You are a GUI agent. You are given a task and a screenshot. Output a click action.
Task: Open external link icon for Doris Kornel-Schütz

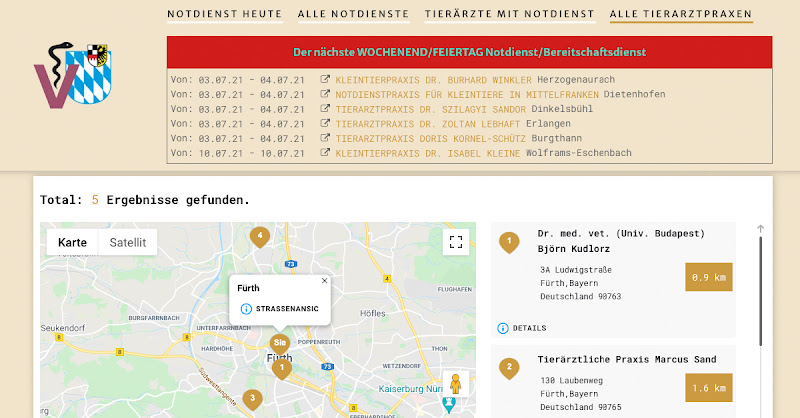point(324,138)
